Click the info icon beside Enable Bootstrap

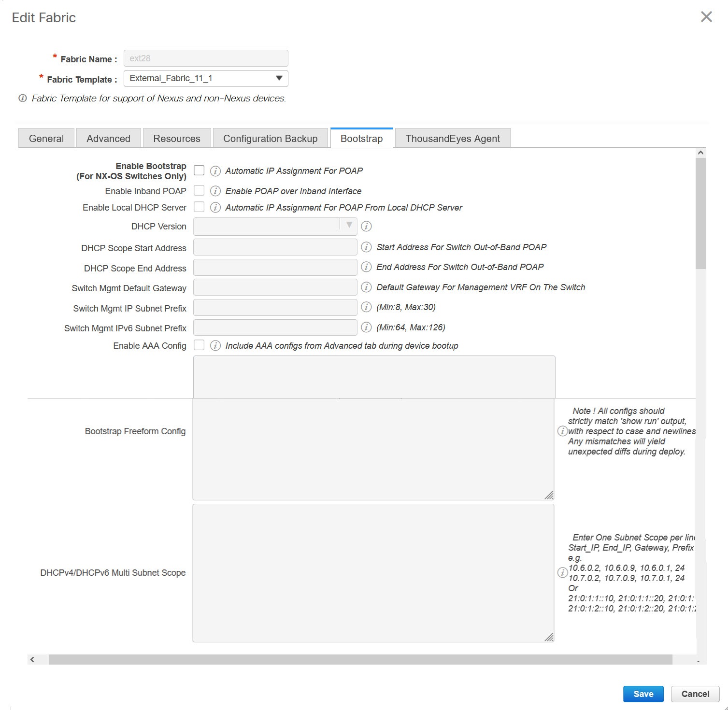coord(214,170)
